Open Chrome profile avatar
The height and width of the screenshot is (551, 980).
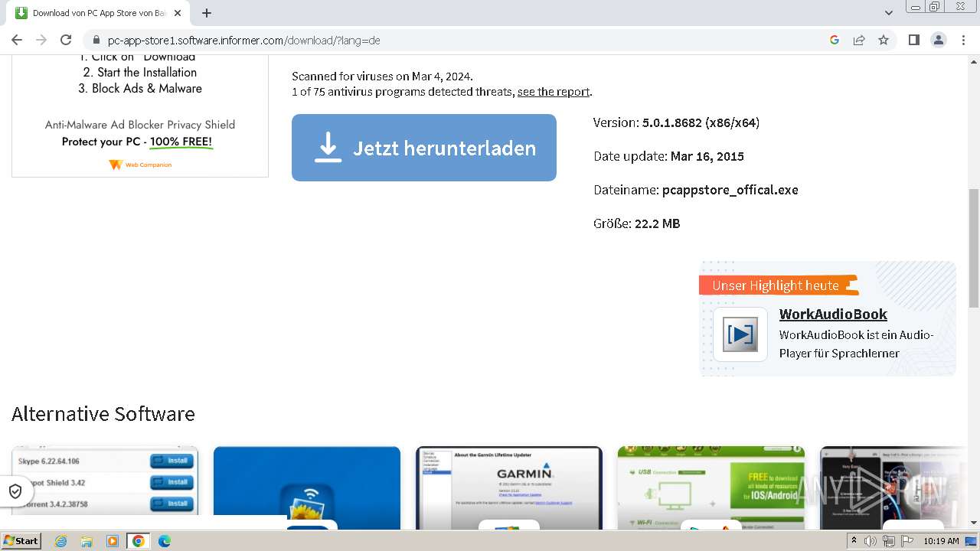point(939,40)
